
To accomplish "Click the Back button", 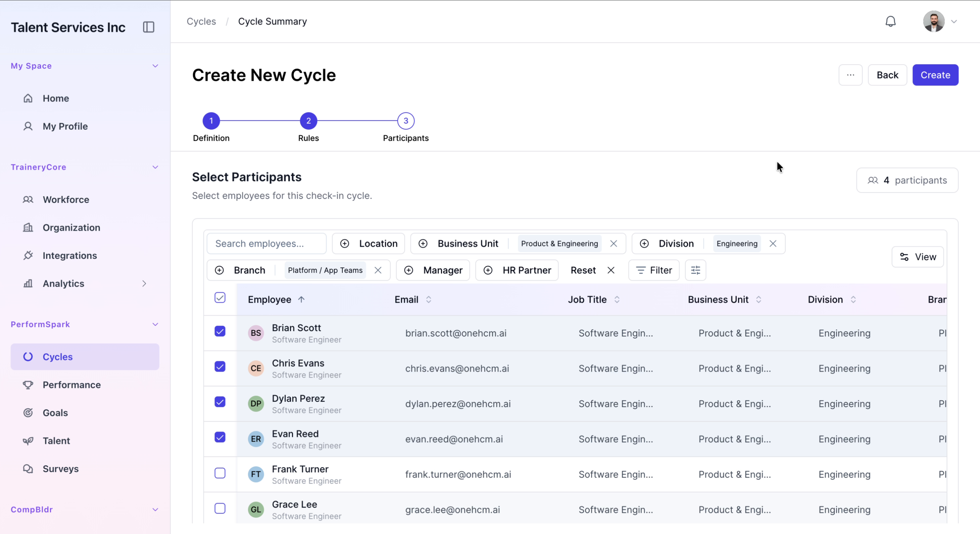I will (x=887, y=75).
